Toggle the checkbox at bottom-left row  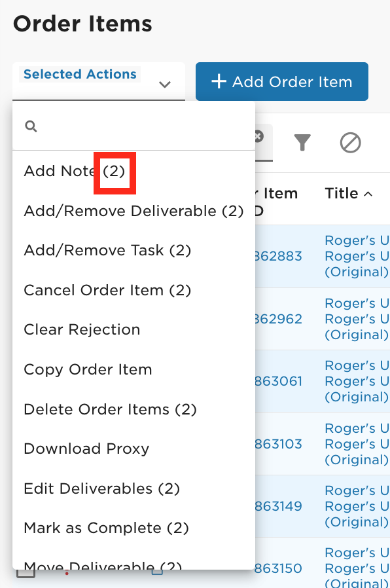pos(26,573)
